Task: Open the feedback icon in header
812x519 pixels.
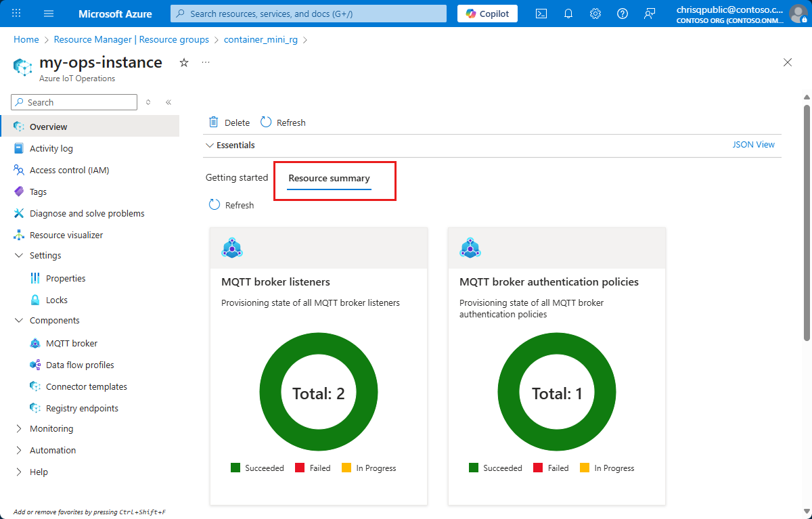Action: [x=650, y=14]
